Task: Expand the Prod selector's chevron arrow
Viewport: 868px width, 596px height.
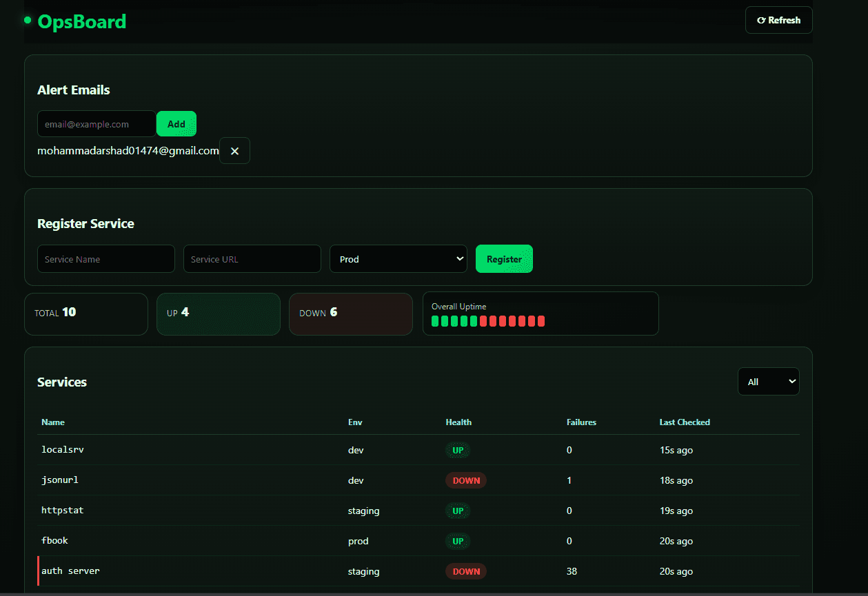Action: pos(459,258)
